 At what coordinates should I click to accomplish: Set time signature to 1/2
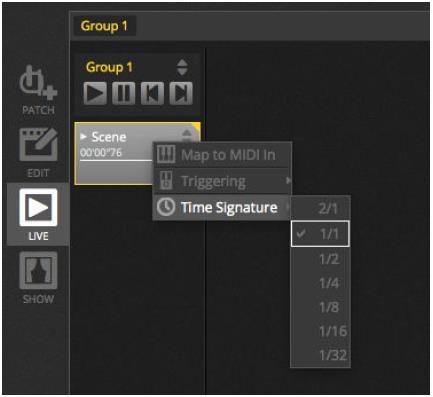pyautogui.click(x=320, y=259)
